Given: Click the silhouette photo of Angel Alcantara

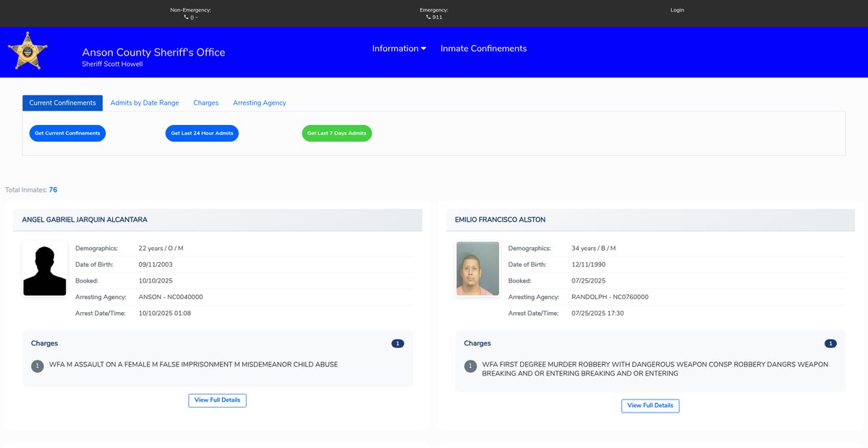Looking at the screenshot, I should coord(45,270).
